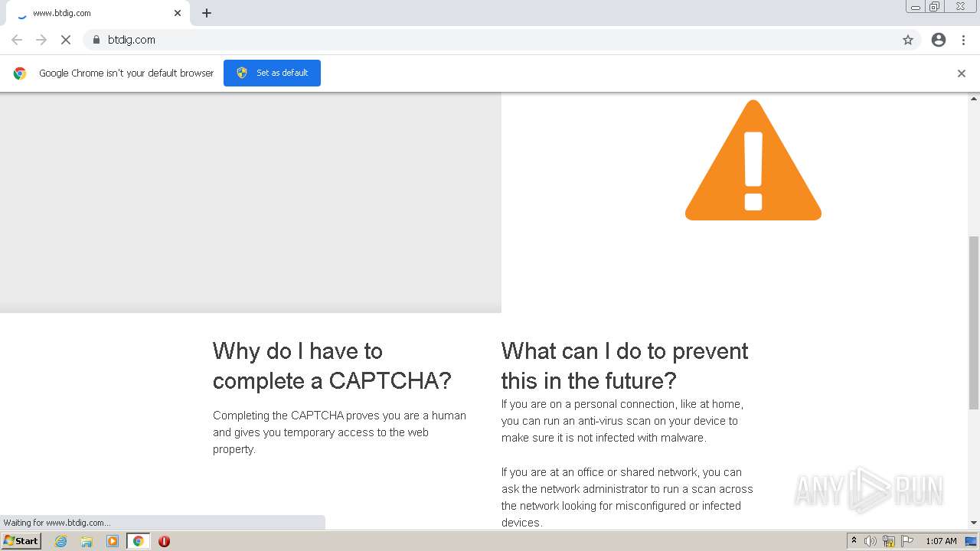Click the Chrome logo in the infobar
The width and height of the screenshot is (980, 551).
coord(20,73)
